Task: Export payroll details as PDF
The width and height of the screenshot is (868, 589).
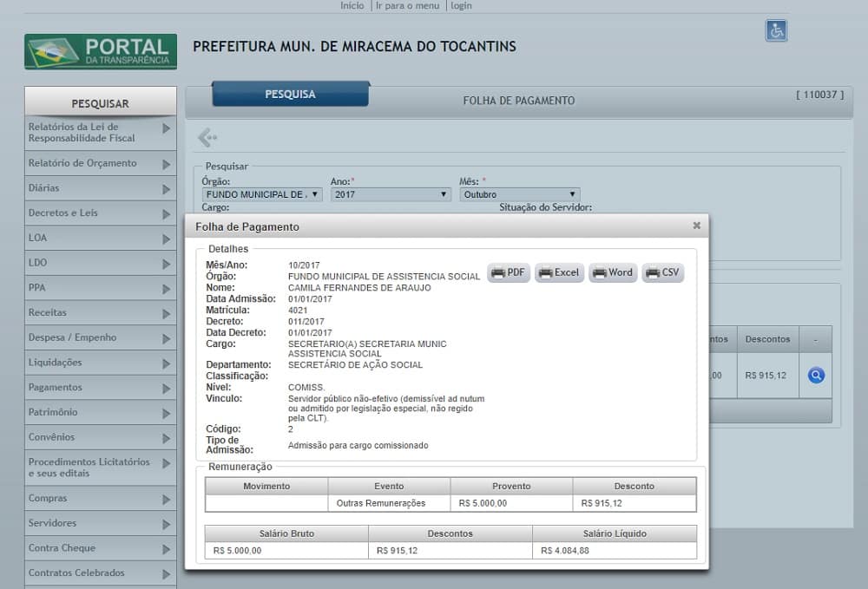Action: [509, 272]
